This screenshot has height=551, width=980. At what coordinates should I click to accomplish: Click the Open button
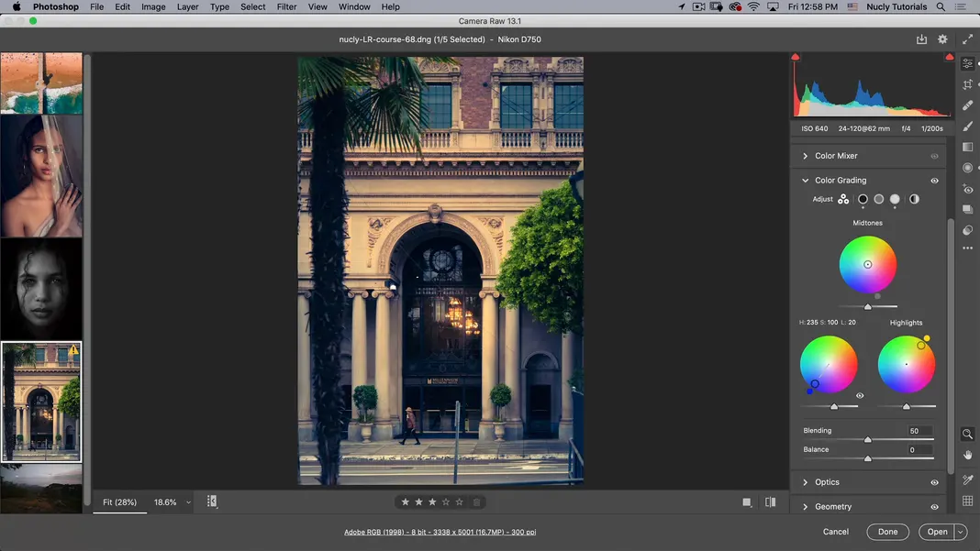point(937,532)
